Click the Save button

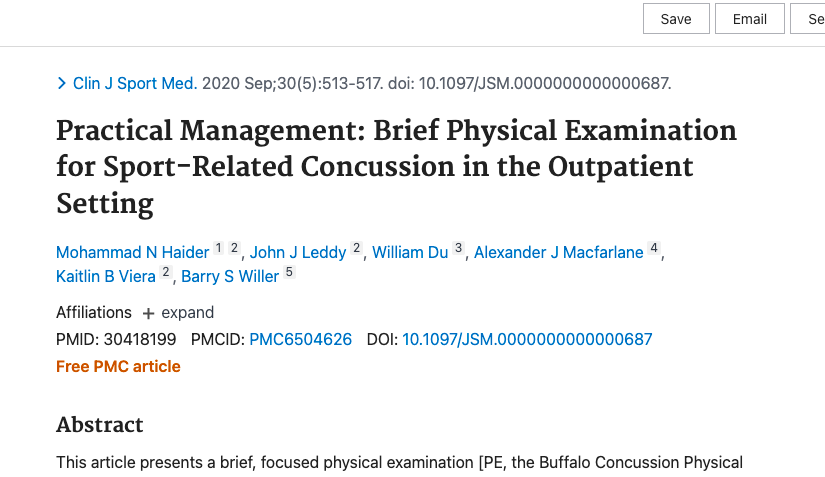coord(676,19)
